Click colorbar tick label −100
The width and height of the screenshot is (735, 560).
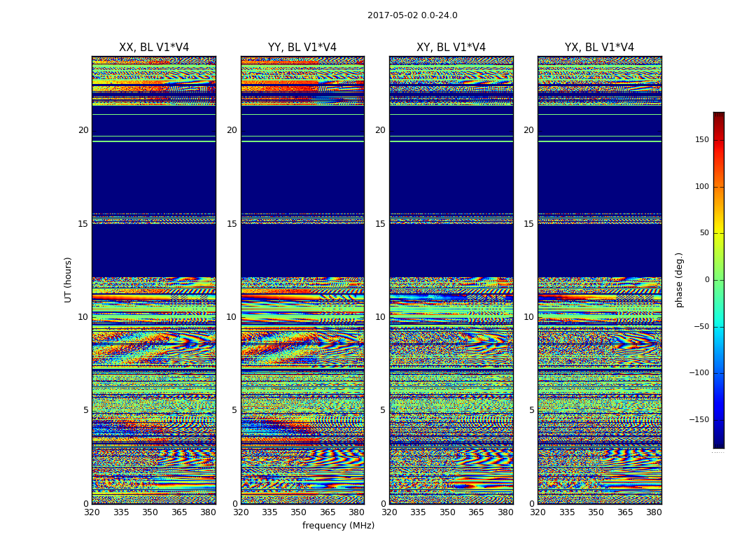(x=699, y=372)
